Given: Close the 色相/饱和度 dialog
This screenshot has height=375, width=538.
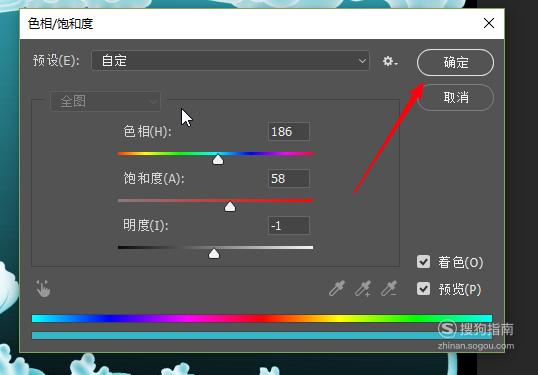Looking at the screenshot, I should [x=489, y=23].
